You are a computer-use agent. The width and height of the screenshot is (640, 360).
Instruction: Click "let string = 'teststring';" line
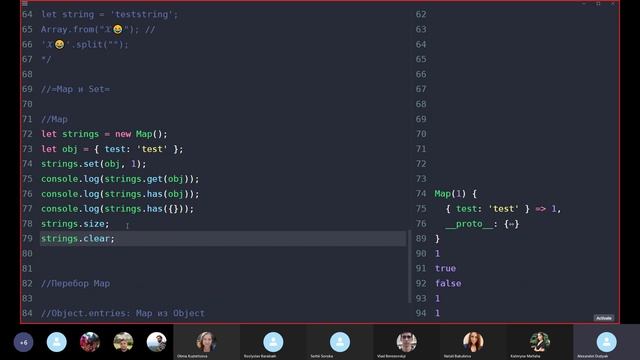pos(109,14)
